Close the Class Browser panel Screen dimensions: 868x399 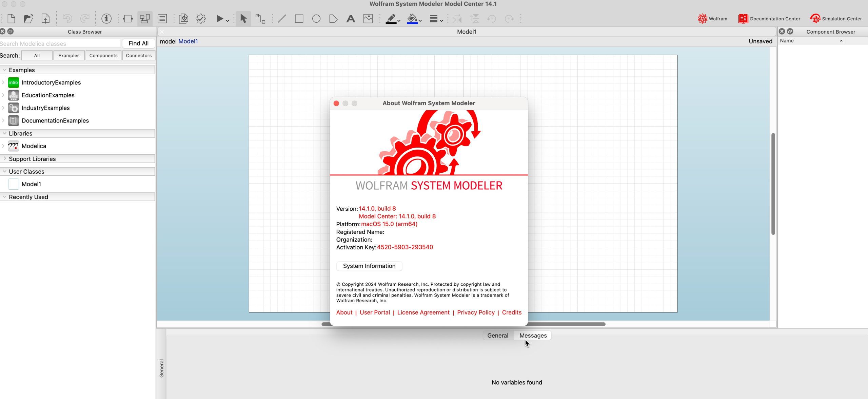[3, 31]
